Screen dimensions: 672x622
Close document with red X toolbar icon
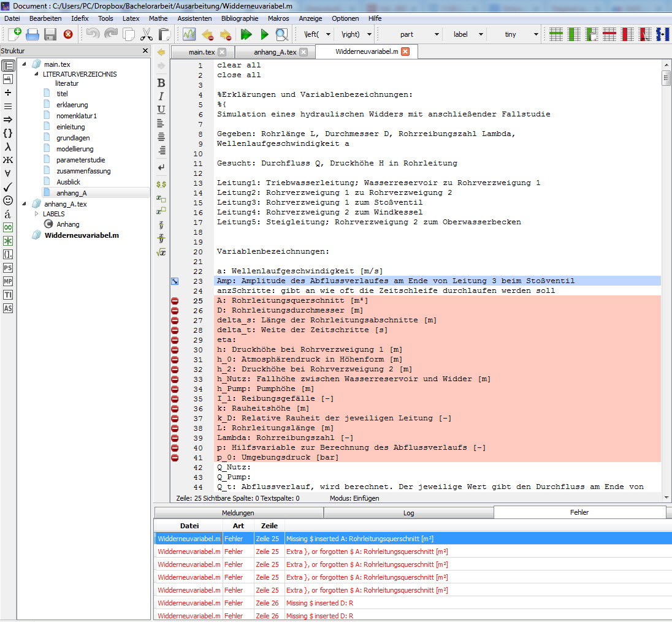pyautogui.click(x=68, y=34)
